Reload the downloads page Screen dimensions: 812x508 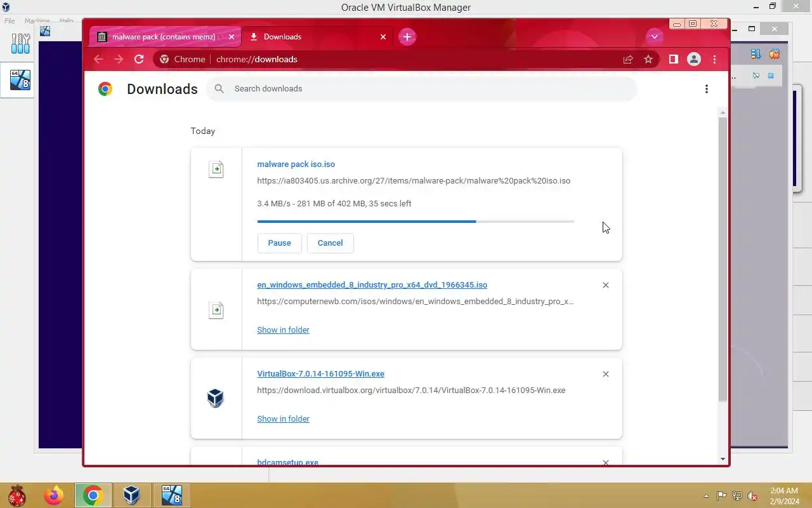tap(139, 59)
